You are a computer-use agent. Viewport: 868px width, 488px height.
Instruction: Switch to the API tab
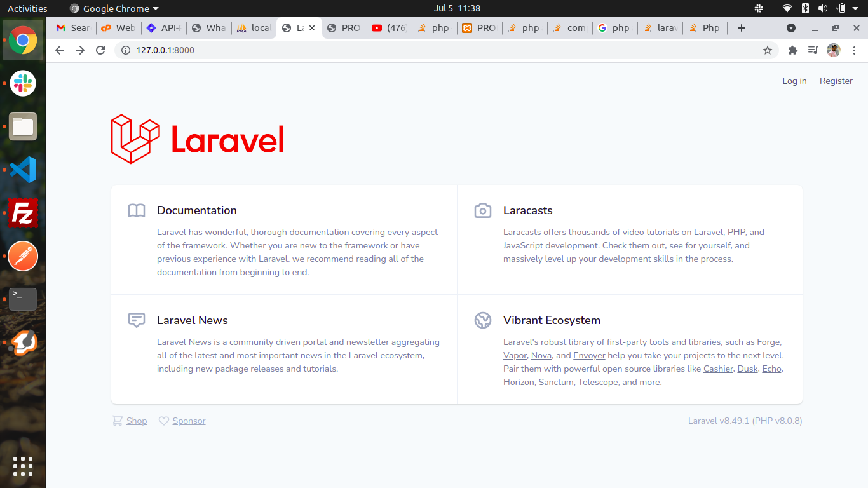(x=164, y=28)
